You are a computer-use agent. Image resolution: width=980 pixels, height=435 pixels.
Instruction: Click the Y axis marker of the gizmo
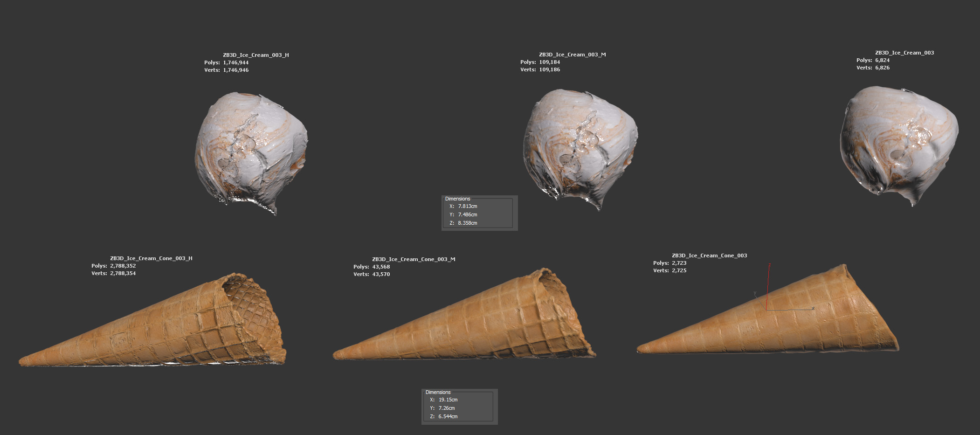[755, 294]
